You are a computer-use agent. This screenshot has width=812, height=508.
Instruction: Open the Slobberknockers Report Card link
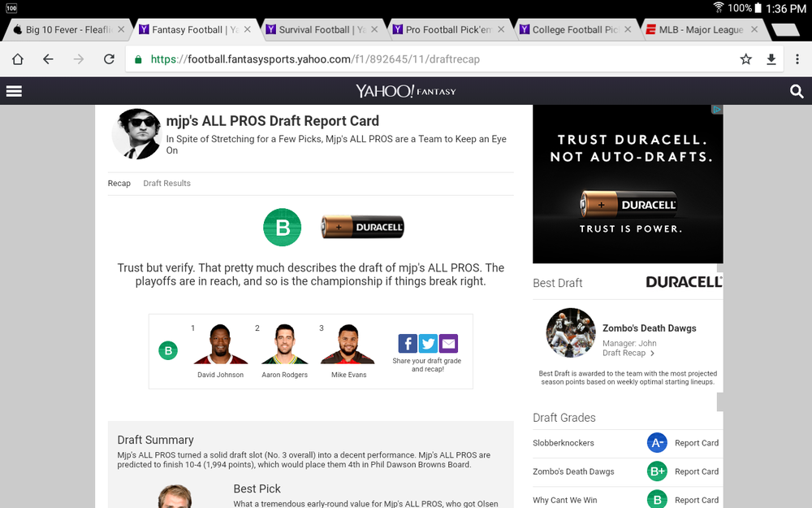click(x=697, y=443)
